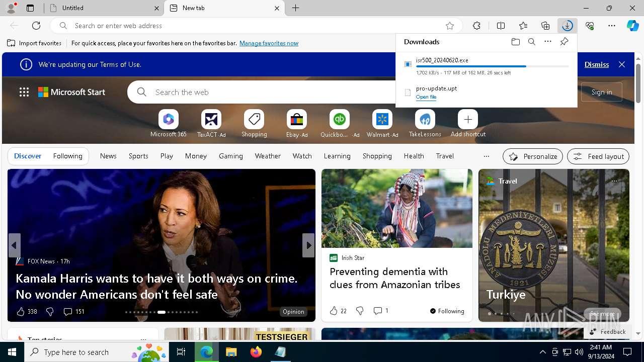Screen dimensions: 644x362
Task: Show previous carousel story
Action: point(14,245)
